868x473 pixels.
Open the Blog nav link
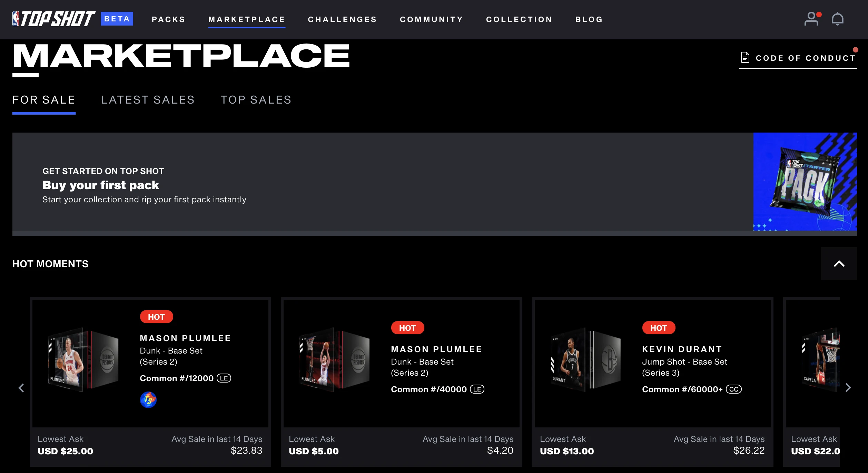(589, 19)
